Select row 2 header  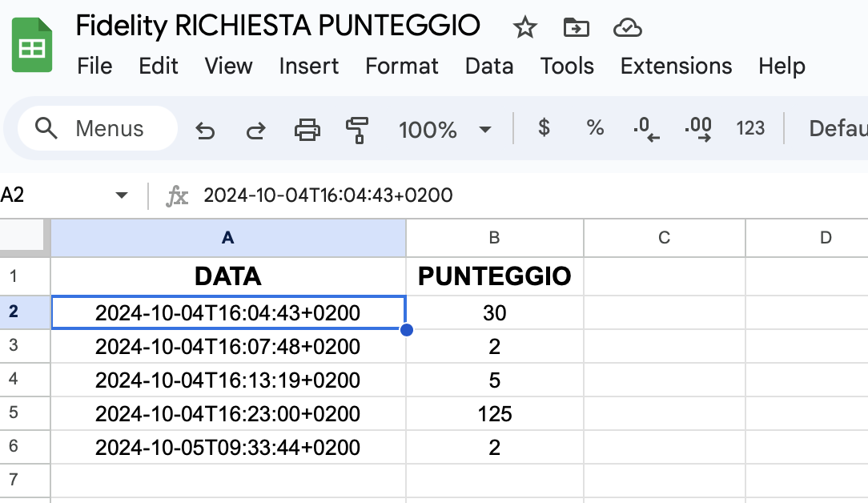[x=25, y=312]
